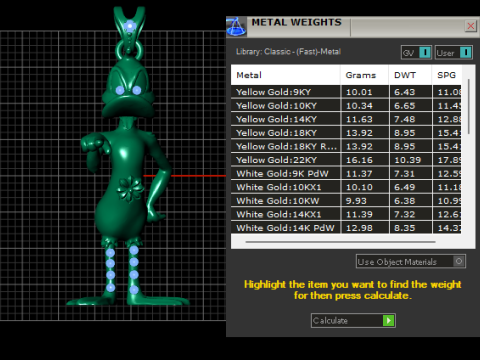The image size is (480, 360).
Task: Toggle the GV library switch
Action: pos(416,52)
